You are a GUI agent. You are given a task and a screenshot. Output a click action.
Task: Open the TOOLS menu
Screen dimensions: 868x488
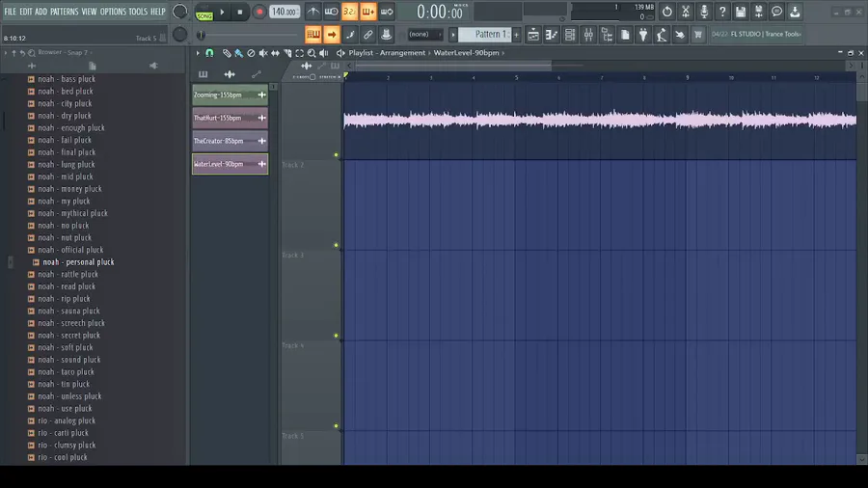(x=138, y=11)
